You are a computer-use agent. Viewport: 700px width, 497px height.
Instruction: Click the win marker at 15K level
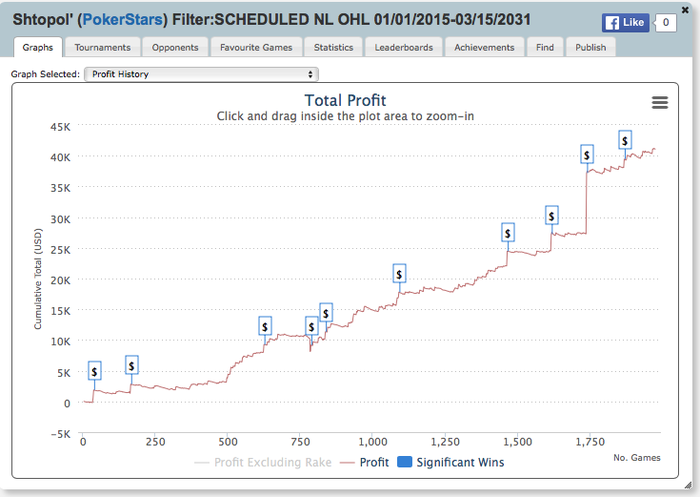326,313
